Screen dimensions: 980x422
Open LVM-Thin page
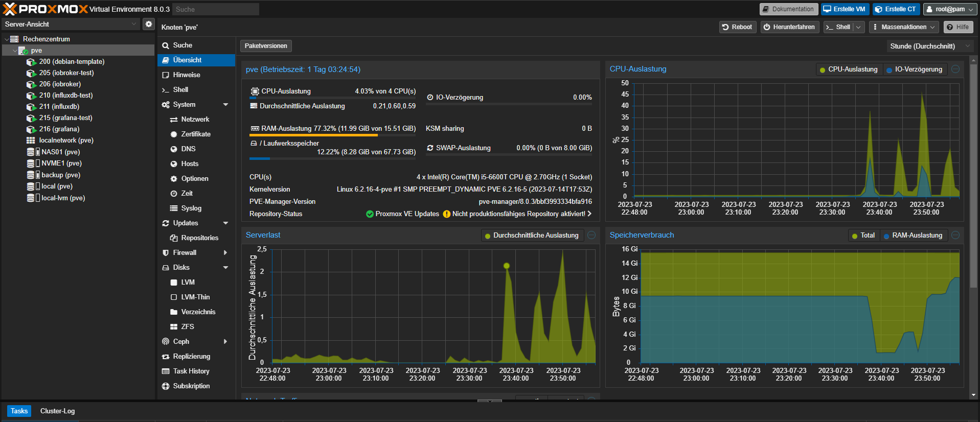(x=195, y=297)
